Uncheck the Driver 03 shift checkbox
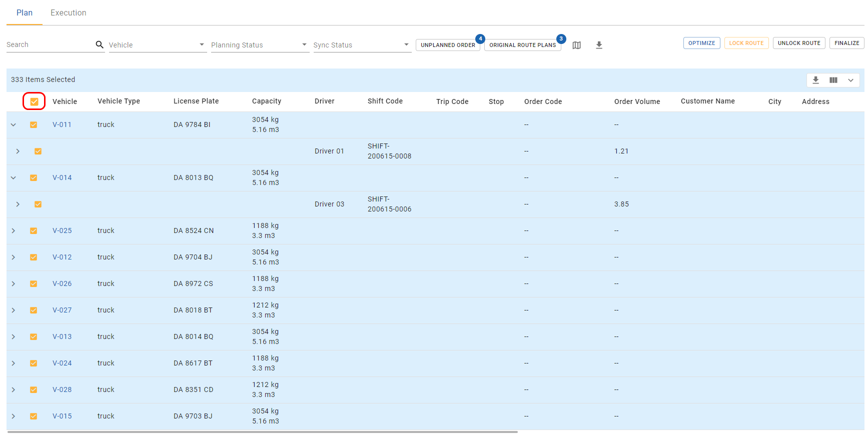Screen dimensions: 868x436 pyautogui.click(x=38, y=204)
